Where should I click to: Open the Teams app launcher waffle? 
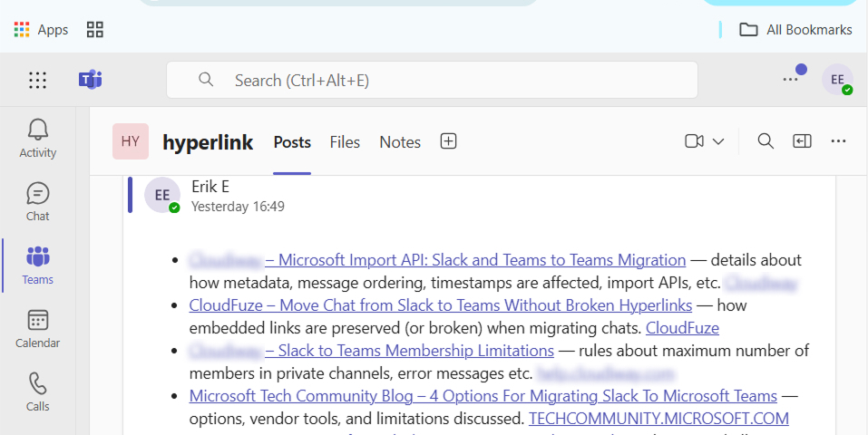pyautogui.click(x=38, y=81)
